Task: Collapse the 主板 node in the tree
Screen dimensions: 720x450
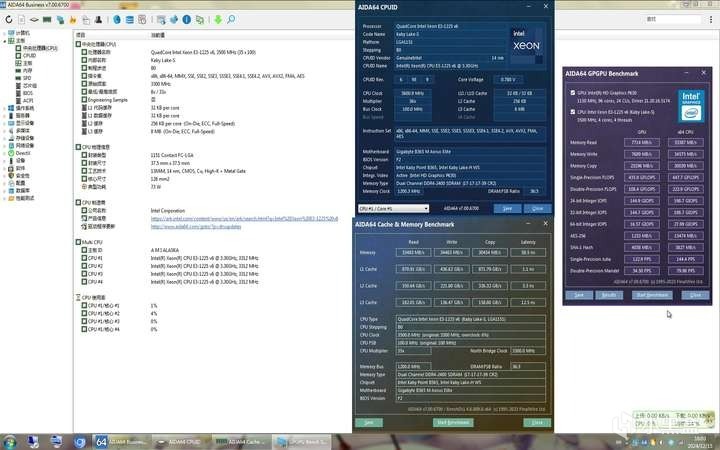Action: (x=5, y=41)
